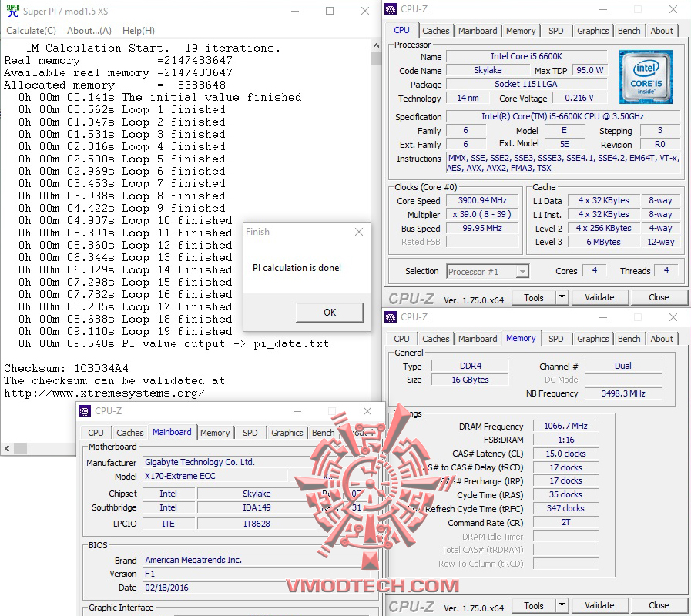Click the Intel Core i5 6600K name field

pyautogui.click(x=527, y=56)
